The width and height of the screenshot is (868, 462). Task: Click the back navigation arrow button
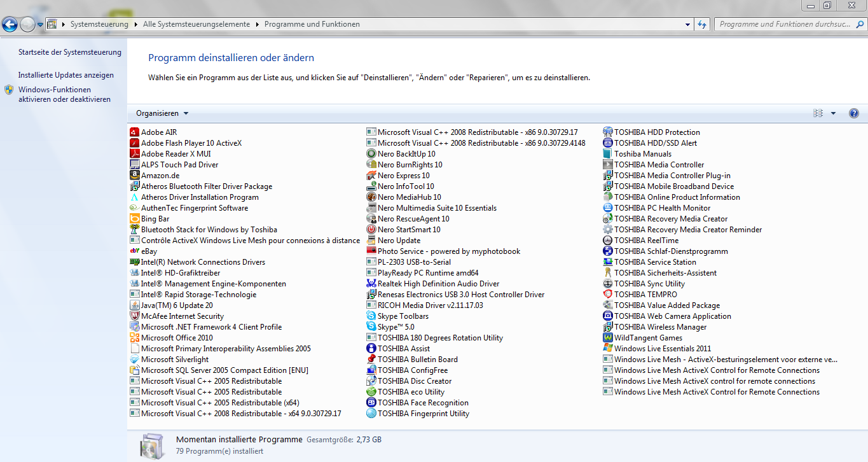click(10, 24)
